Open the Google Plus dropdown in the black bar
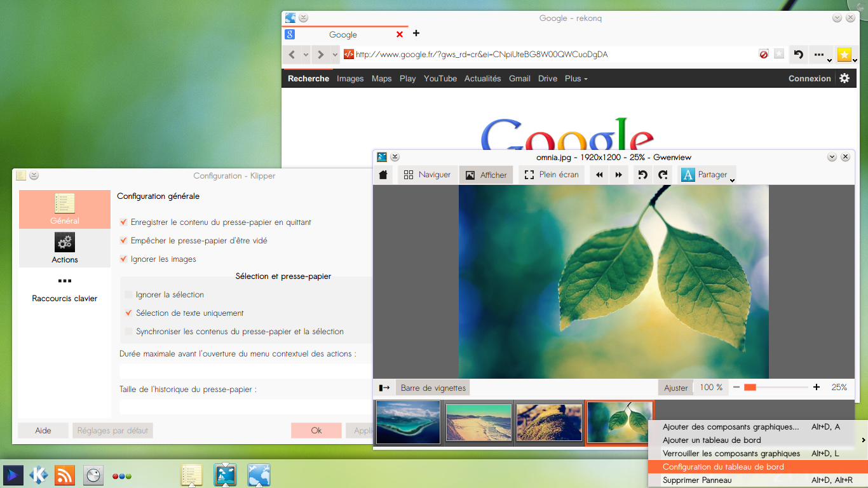The image size is (868, 488). 576,79
